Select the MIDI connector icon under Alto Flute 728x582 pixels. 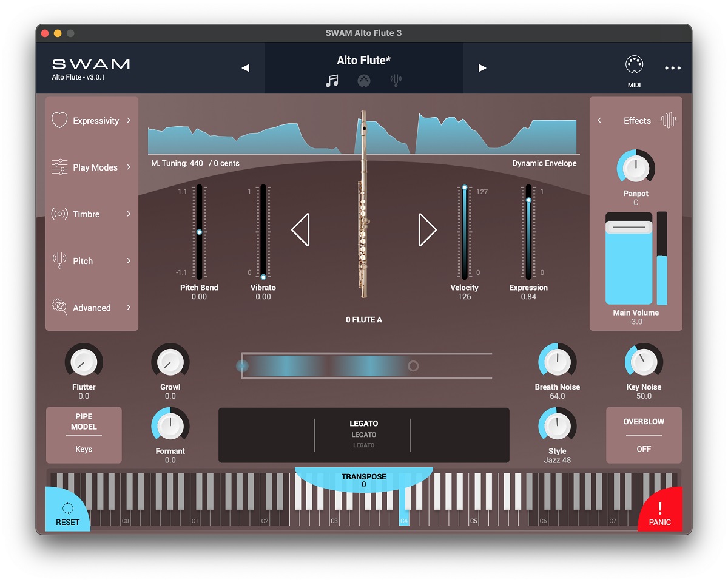364,81
